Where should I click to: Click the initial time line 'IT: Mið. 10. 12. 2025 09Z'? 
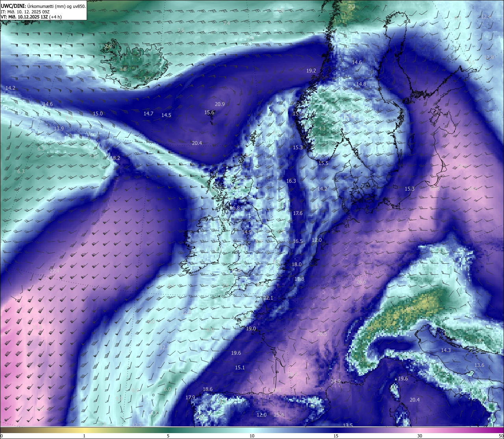point(25,12)
